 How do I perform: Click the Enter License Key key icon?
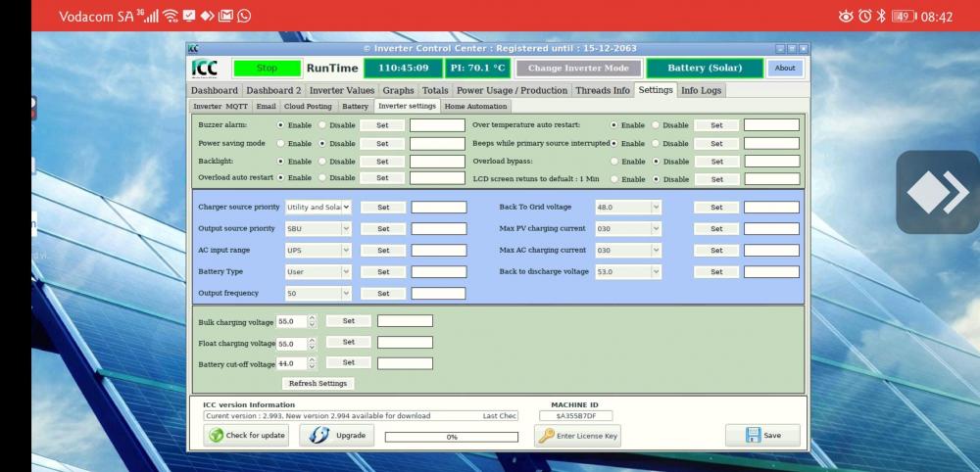[546, 436]
